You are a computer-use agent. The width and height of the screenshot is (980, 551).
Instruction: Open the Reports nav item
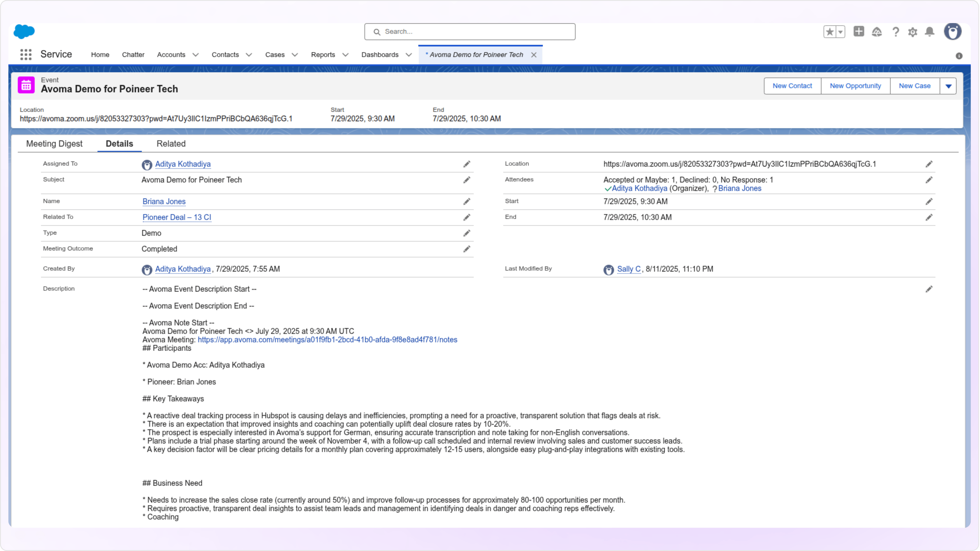[x=323, y=55]
